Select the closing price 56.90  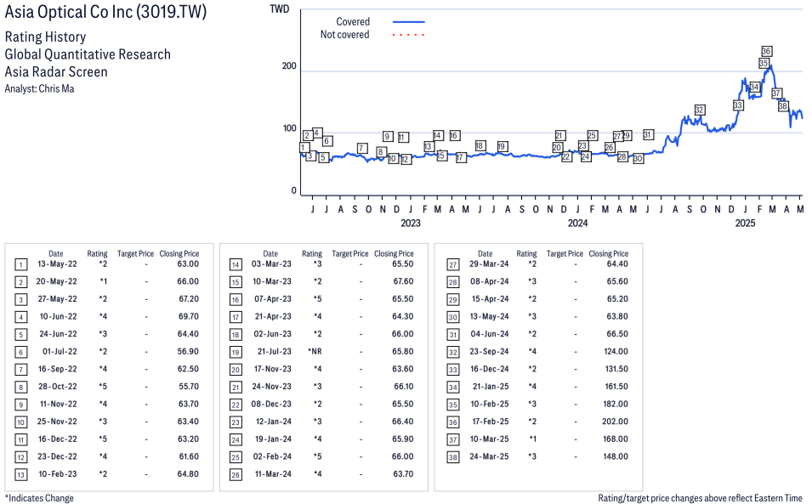[x=188, y=351]
